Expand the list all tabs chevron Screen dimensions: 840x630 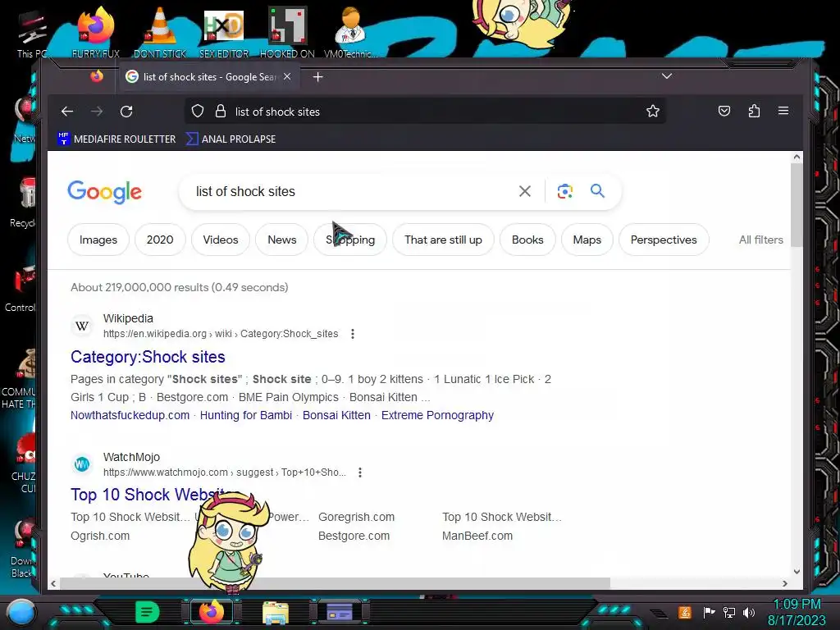[x=666, y=76]
